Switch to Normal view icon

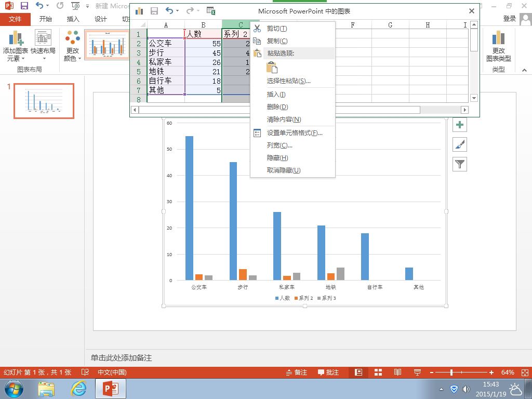click(x=358, y=372)
